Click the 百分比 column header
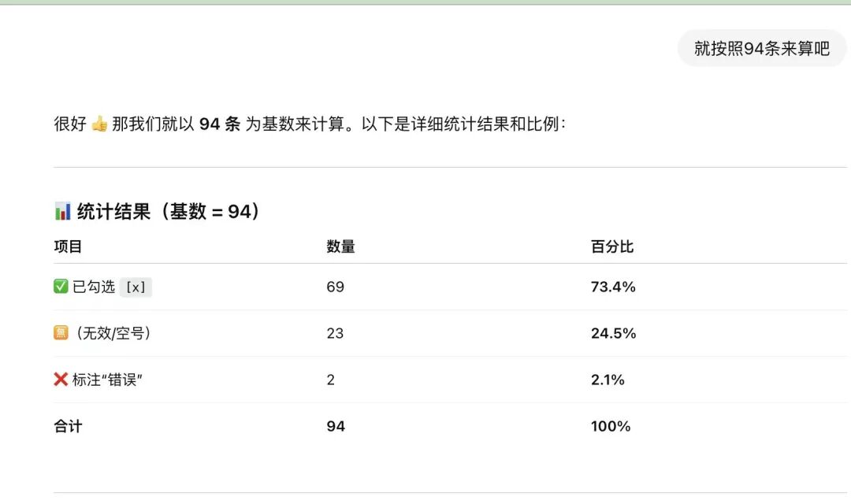Screen dimensions: 851x504 (x=612, y=246)
